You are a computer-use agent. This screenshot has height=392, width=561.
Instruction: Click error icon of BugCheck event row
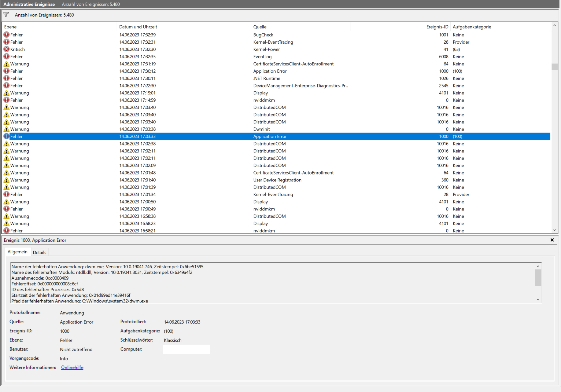[6, 35]
